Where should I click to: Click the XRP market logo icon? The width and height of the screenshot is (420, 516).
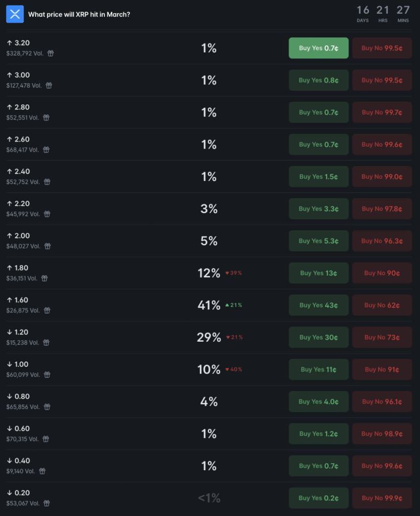pyautogui.click(x=15, y=14)
